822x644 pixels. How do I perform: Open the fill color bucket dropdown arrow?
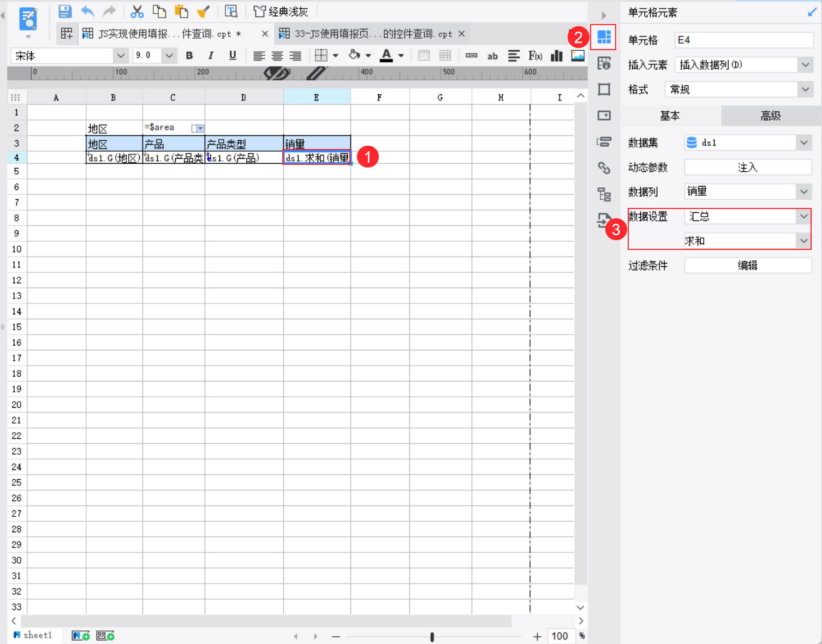[368, 56]
